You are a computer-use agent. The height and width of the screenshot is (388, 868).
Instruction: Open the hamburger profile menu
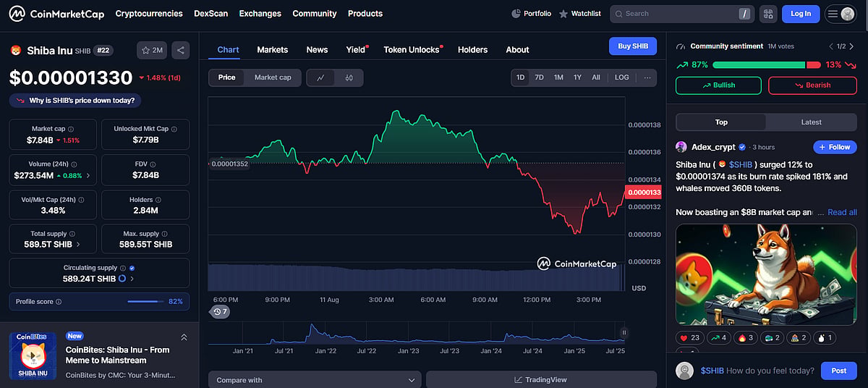click(x=841, y=13)
